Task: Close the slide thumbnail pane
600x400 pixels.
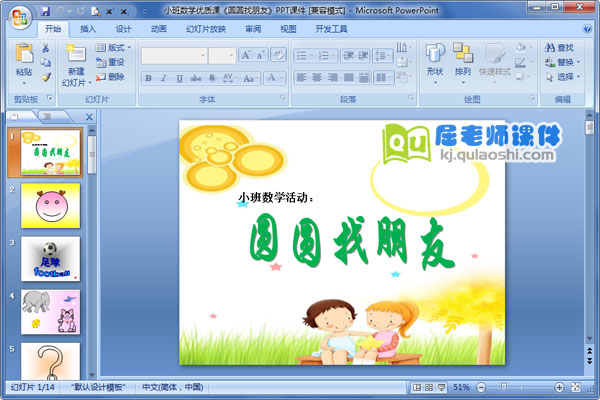Action: coord(89,117)
